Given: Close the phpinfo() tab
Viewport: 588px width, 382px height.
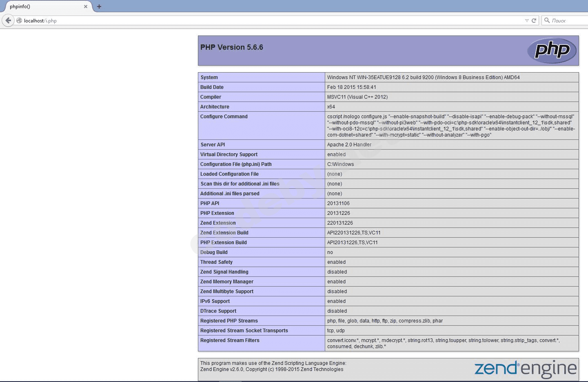Looking at the screenshot, I should [86, 7].
